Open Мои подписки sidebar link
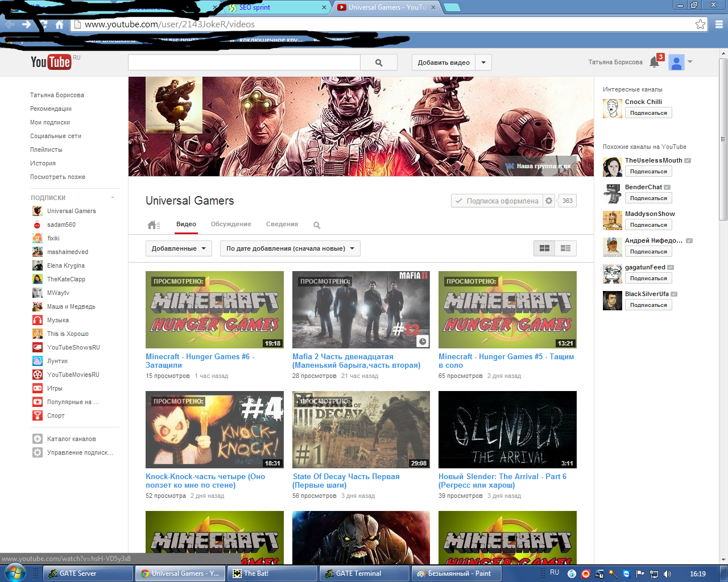Screen dimensions: 728x582 (50, 122)
